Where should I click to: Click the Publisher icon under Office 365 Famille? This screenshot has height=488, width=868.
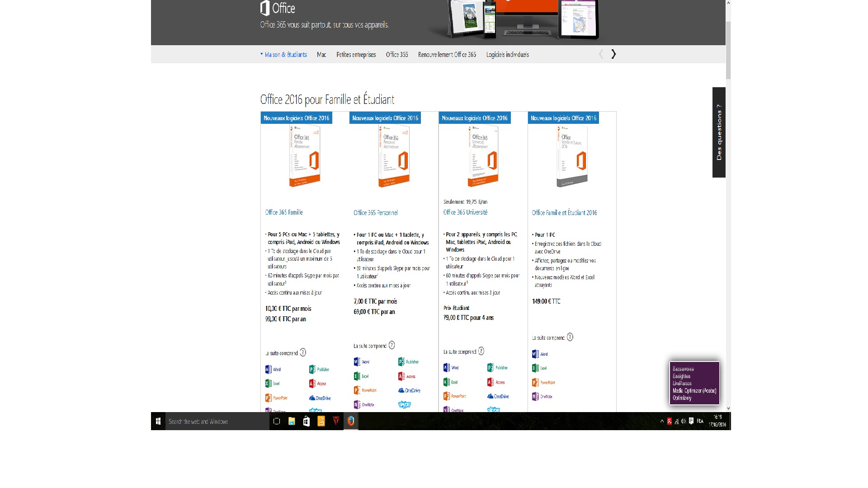[312, 369]
